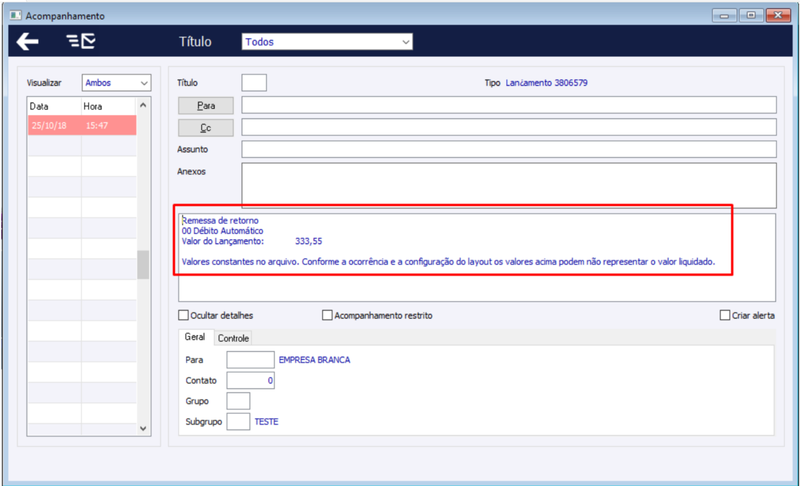The image size is (800, 486).
Task: Click the TESTE subgroup text
Action: coord(266,422)
